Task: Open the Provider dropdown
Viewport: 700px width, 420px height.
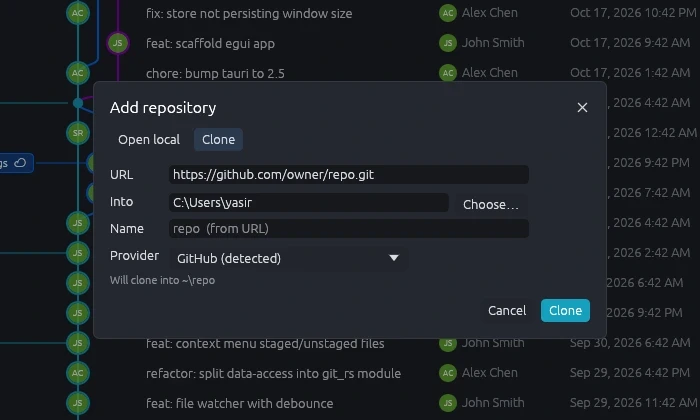Action: pyautogui.click(x=288, y=258)
